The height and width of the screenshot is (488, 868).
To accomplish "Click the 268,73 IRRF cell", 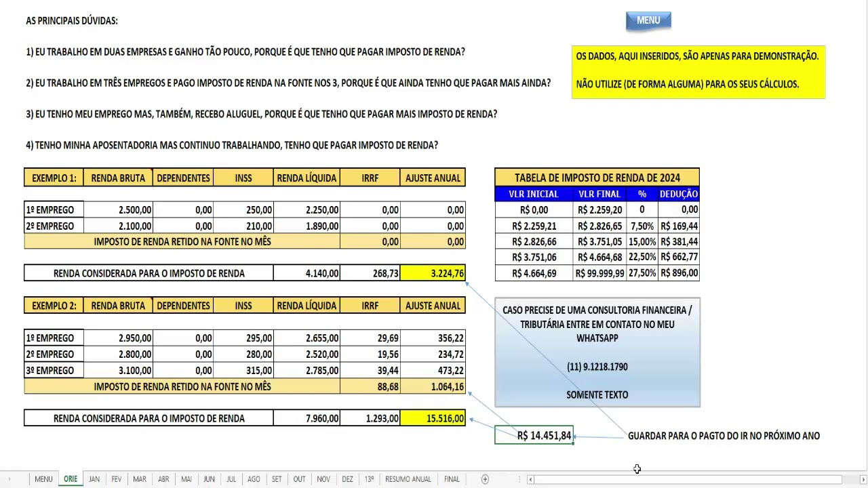I will click(x=370, y=273).
